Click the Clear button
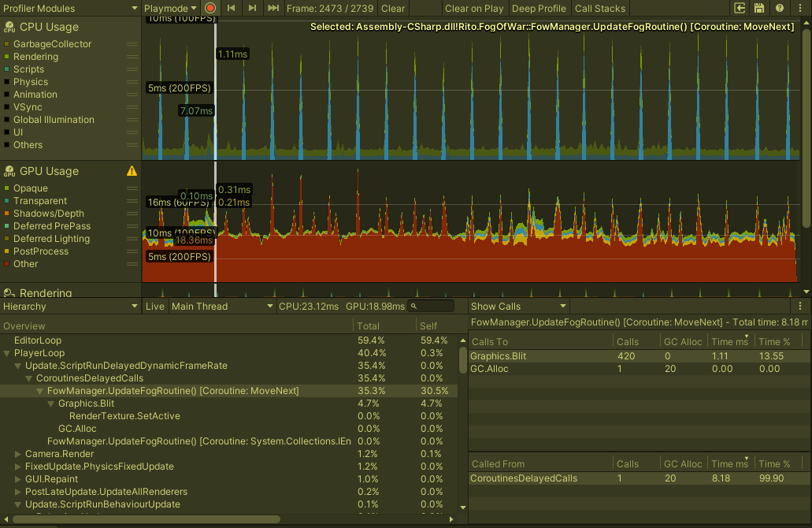Viewport: 812px width, 528px height. pyautogui.click(x=393, y=9)
